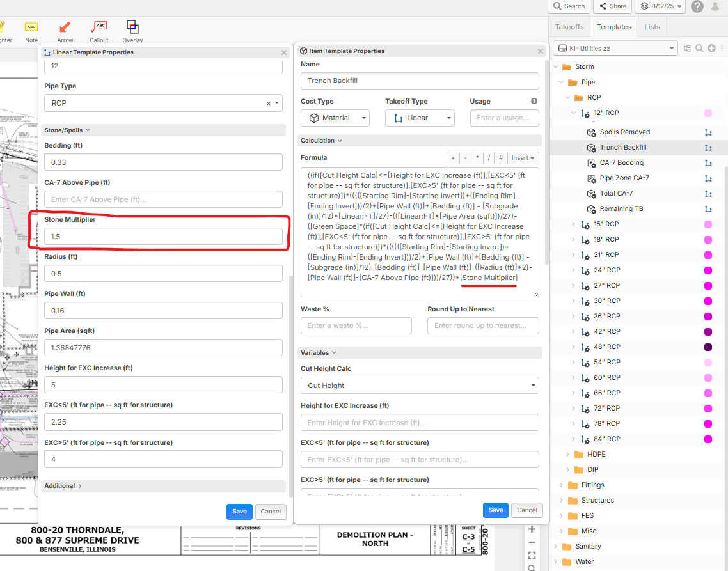Select the Arrow annotation tool
The height and width of the screenshot is (571, 728).
point(65,31)
